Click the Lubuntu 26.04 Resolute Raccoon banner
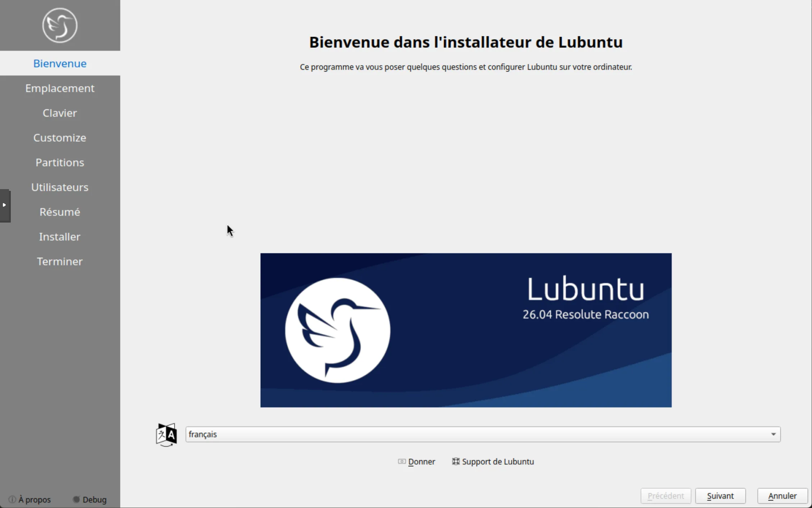 point(466,330)
